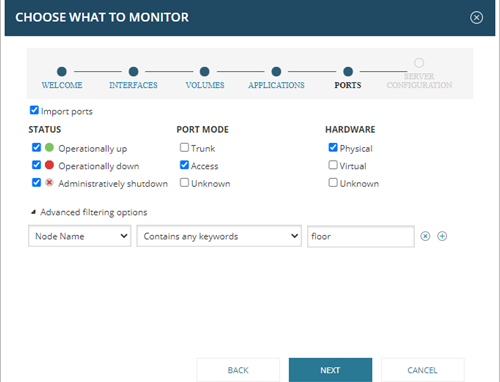
Task: Open the Contains any keywords dropdown
Action: 219,236
